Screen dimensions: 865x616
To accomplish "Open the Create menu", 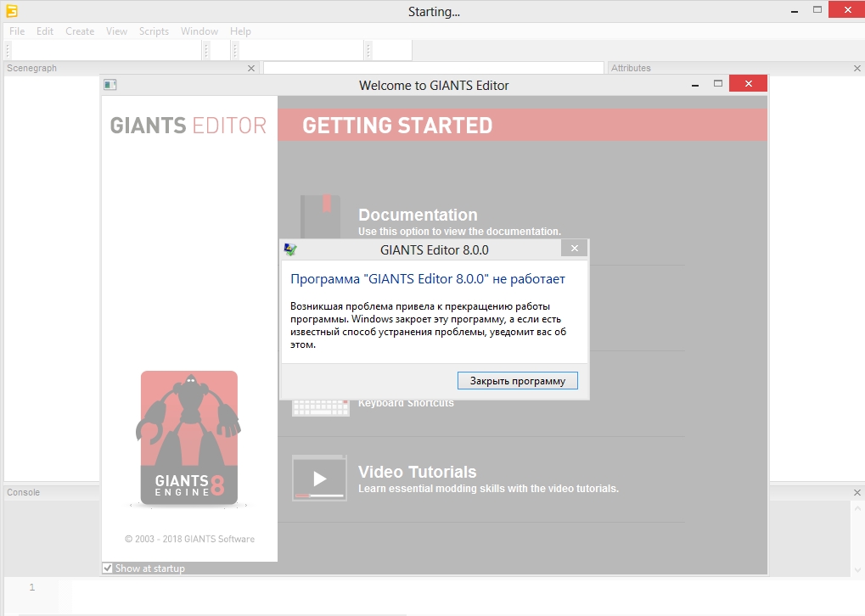I will 80,31.
